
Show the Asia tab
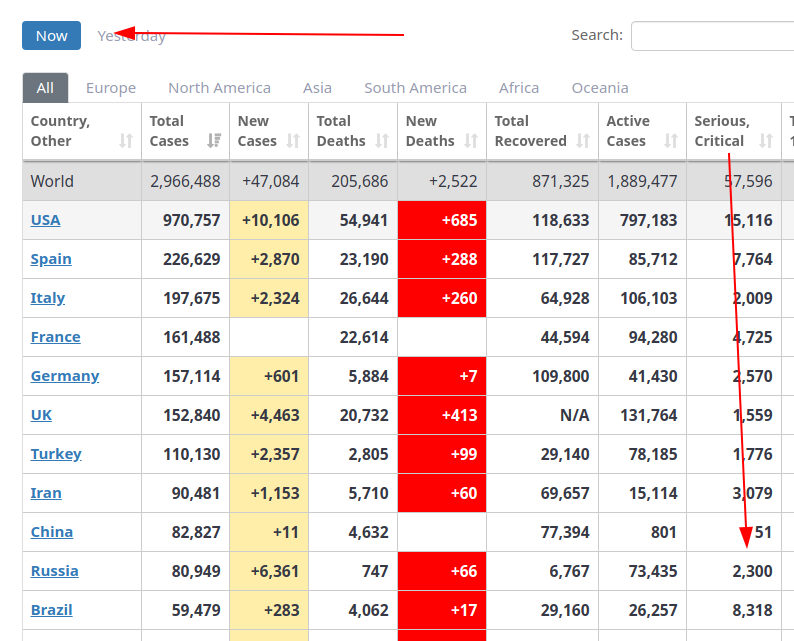317,88
